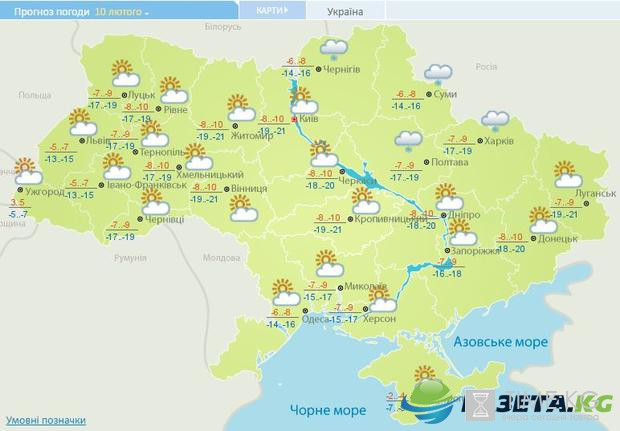
Task: Click the sun-cloud icon above Київ
Action: pos(304,100)
